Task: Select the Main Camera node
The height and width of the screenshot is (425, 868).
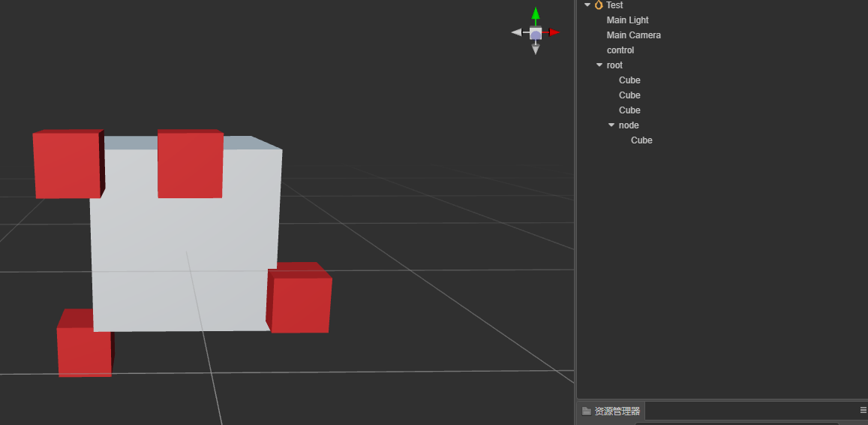Action: [634, 35]
